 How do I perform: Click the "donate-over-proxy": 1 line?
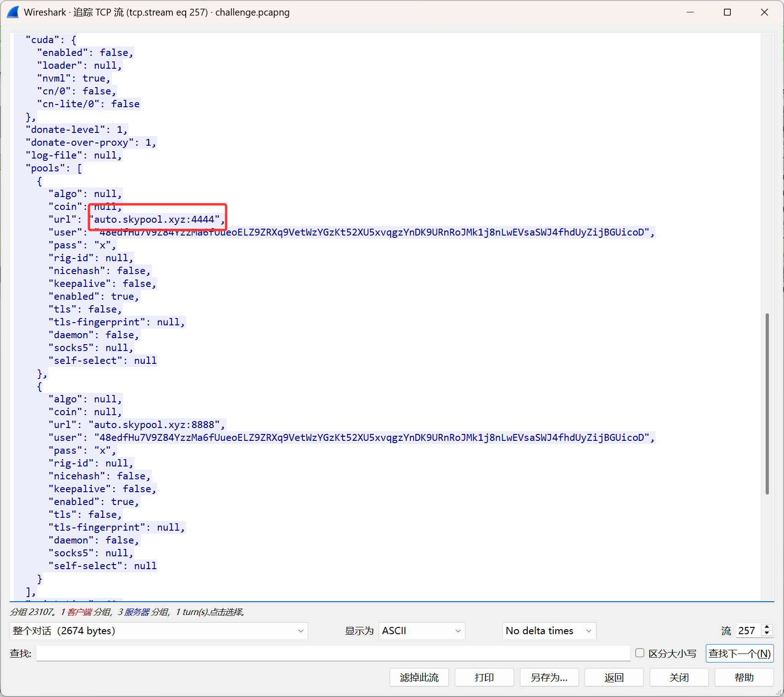point(91,143)
